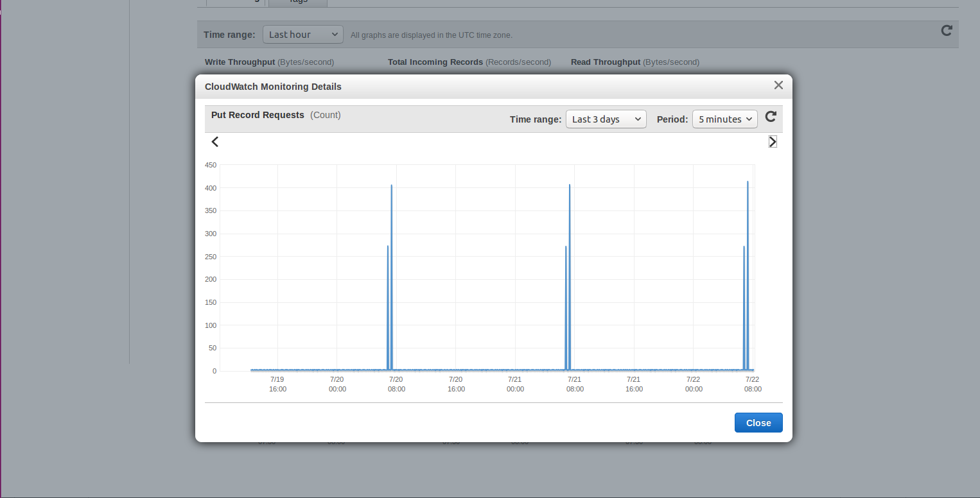Click the tallest spike near 7/20 08:00
The image size is (980, 498).
392,186
